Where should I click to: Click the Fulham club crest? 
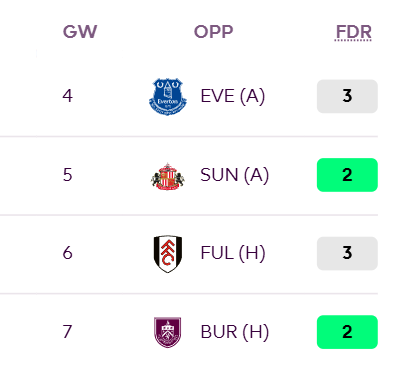(168, 254)
